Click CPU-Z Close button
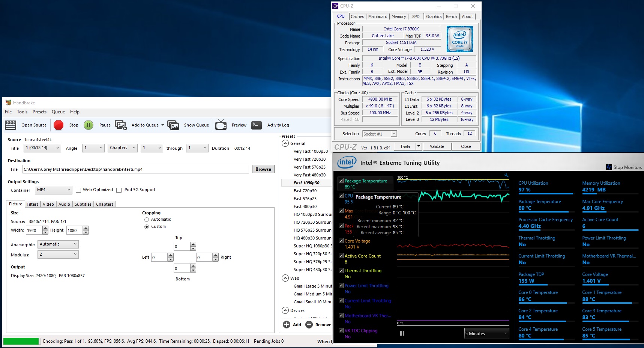 click(x=466, y=146)
